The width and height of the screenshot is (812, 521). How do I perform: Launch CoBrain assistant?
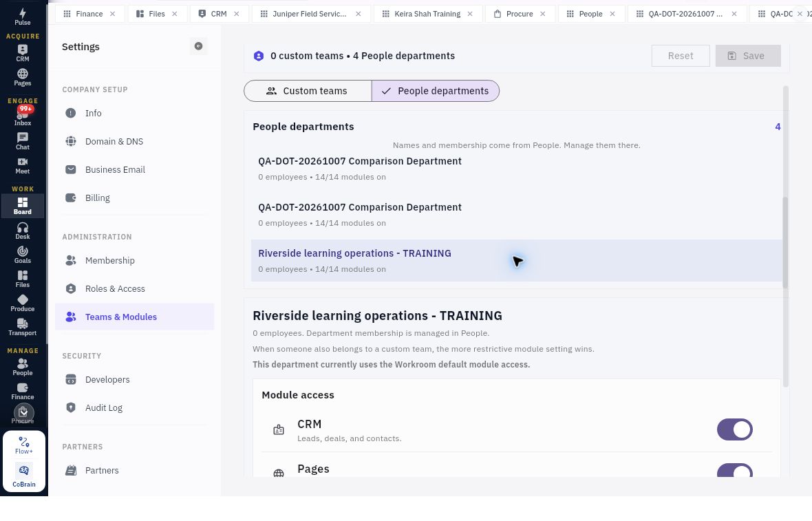(24, 476)
